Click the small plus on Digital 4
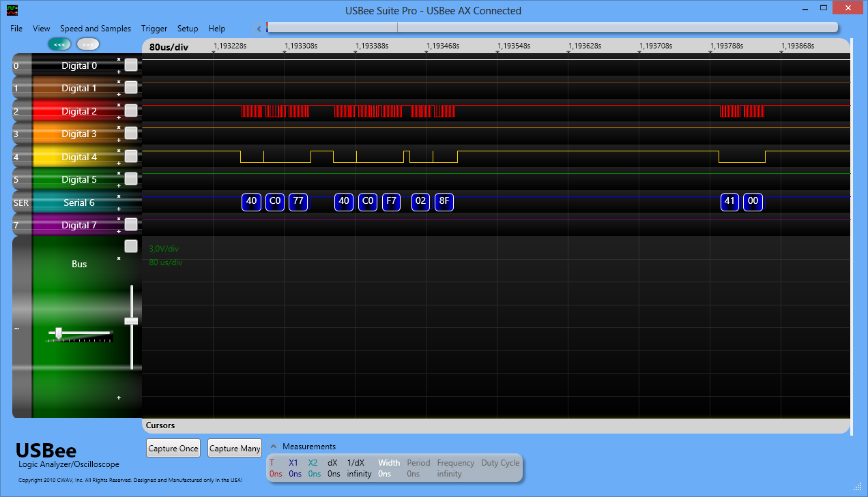The image size is (868, 497). tap(119, 163)
